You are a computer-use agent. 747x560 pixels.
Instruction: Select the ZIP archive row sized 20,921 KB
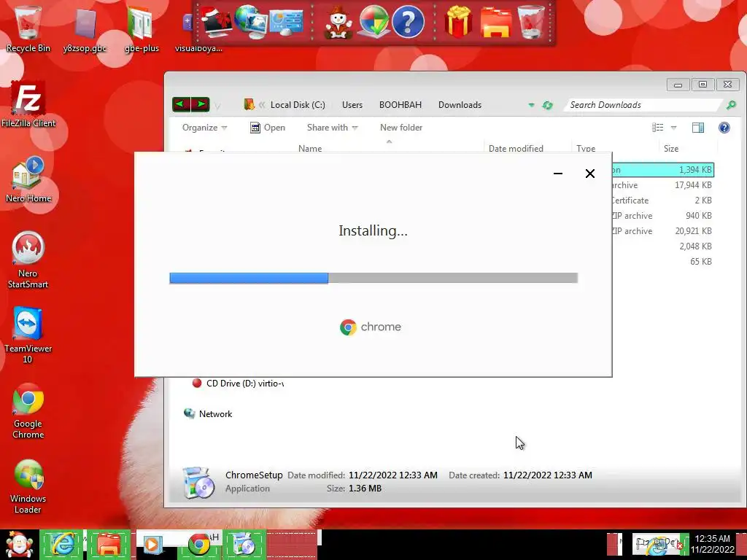pyautogui.click(x=662, y=231)
